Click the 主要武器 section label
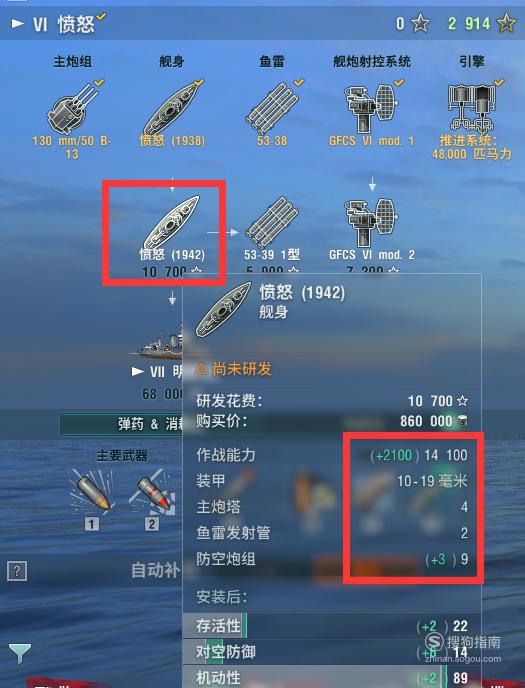This screenshot has width=525, height=688. (121, 455)
